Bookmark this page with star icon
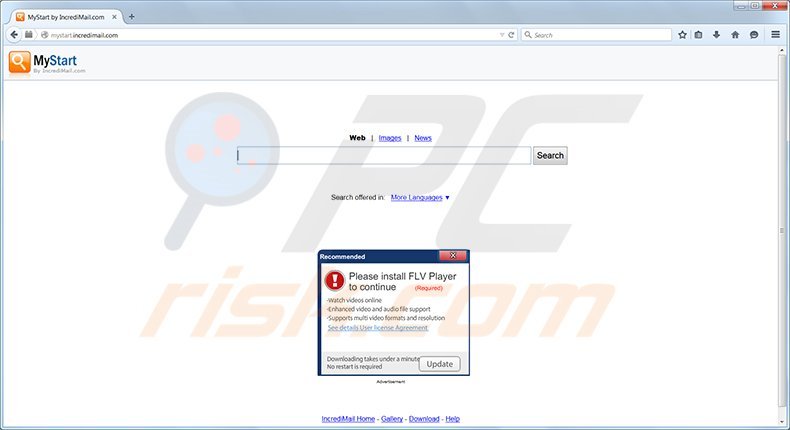The image size is (790, 430). 682,35
